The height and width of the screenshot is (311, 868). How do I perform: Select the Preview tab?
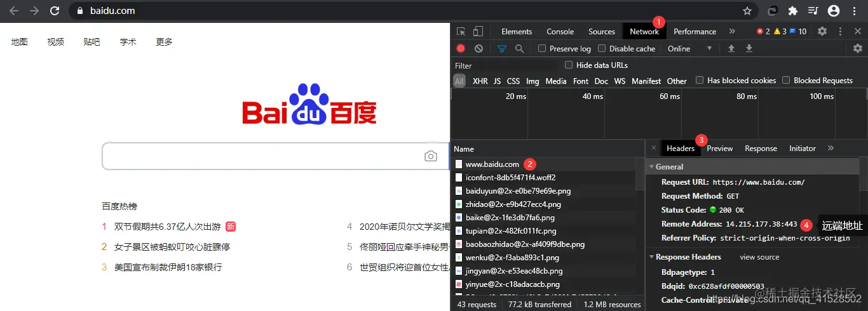[720, 148]
